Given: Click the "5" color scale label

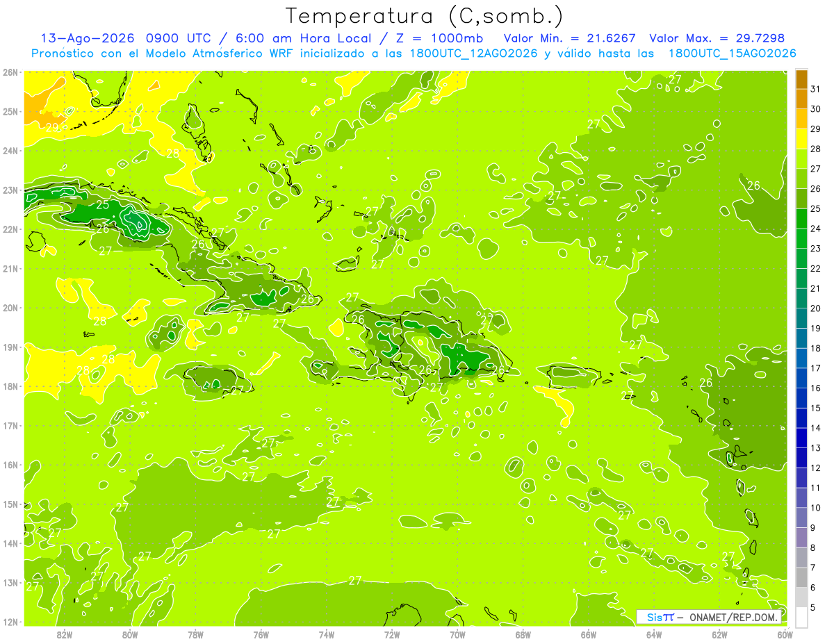Looking at the screenshot, I should pos(813,608).
